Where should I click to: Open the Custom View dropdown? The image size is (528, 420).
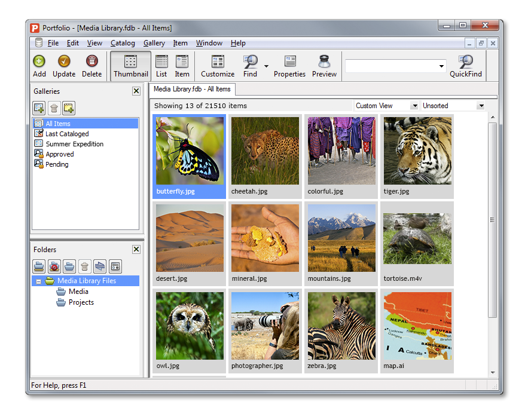(414, 106)
